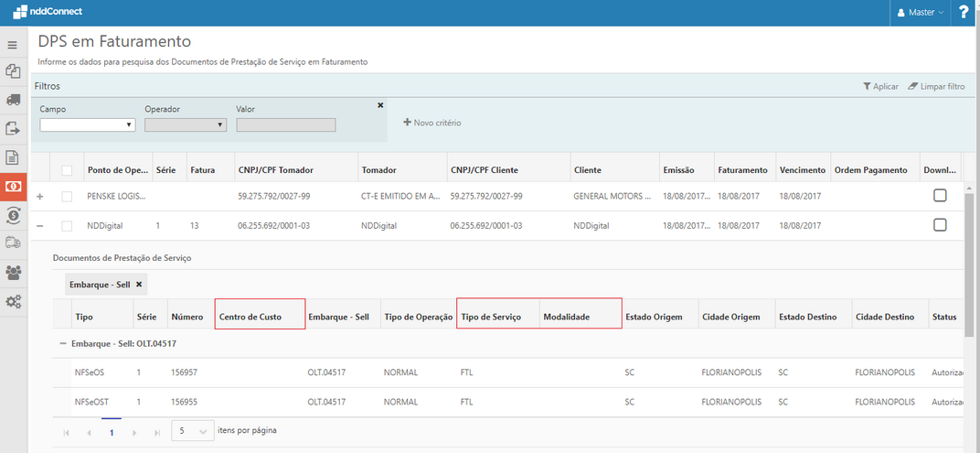Open the settings gears sidebar icon

[x=13, y=301]
